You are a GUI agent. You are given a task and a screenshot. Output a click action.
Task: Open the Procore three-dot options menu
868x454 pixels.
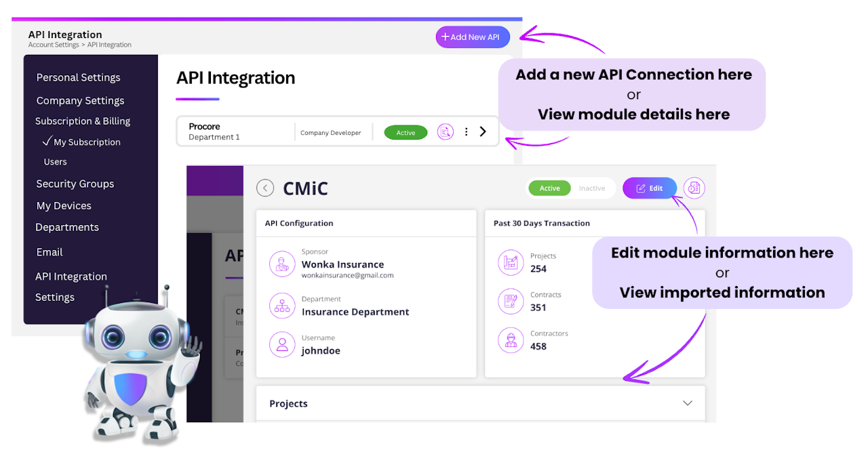[x=466, y=132]
